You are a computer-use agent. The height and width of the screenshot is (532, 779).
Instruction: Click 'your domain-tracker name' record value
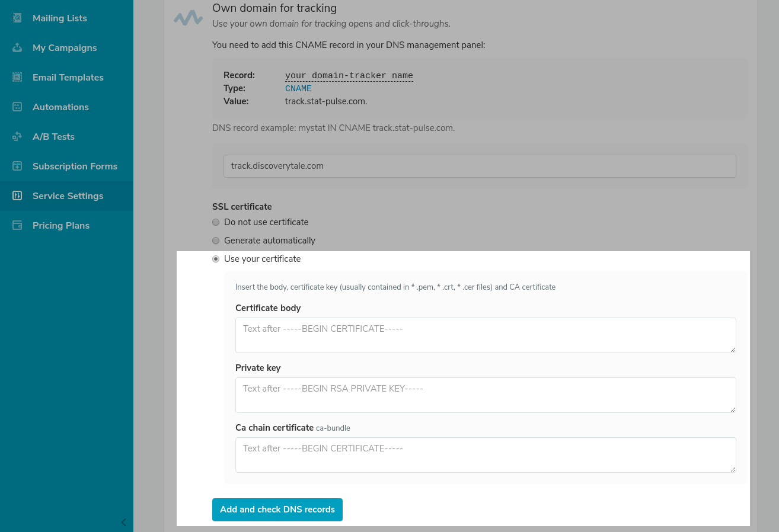349,76
